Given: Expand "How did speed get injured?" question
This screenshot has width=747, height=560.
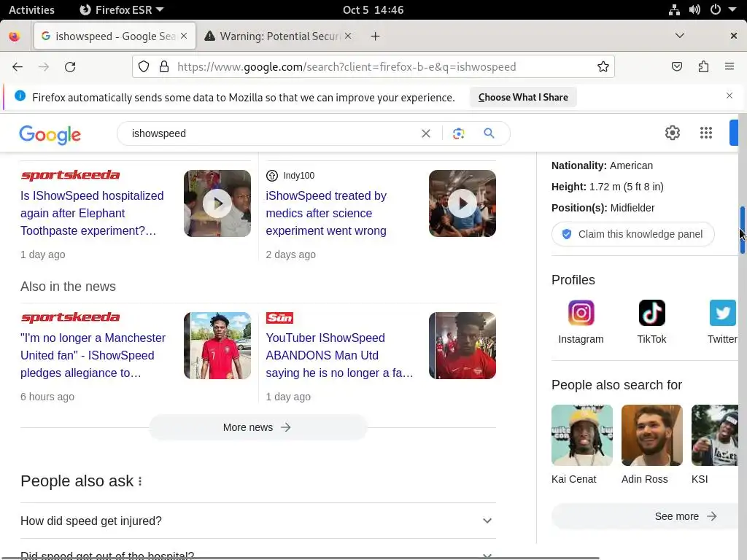Looking at the screenshot, I should (x=258, y=521).
